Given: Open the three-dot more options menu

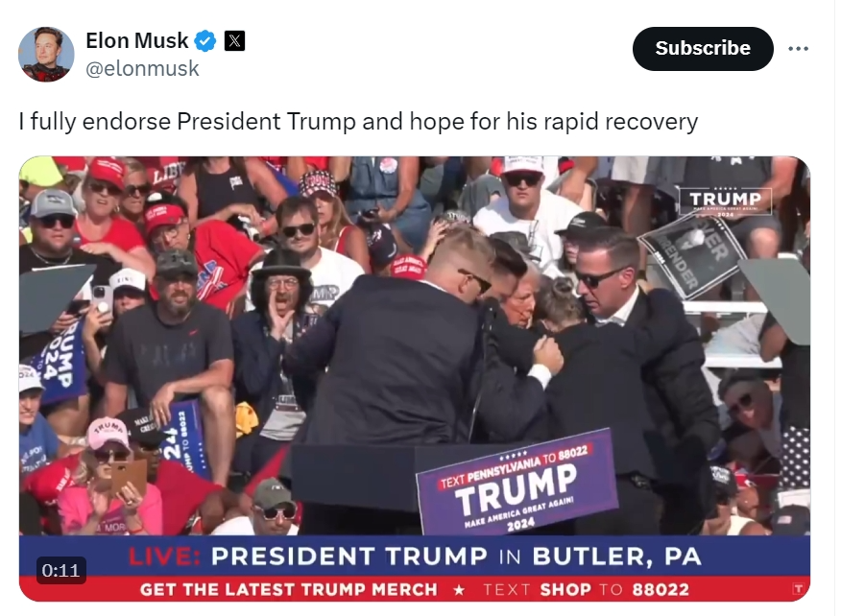Looking at the screenshot, I should (x=798, y=49).
